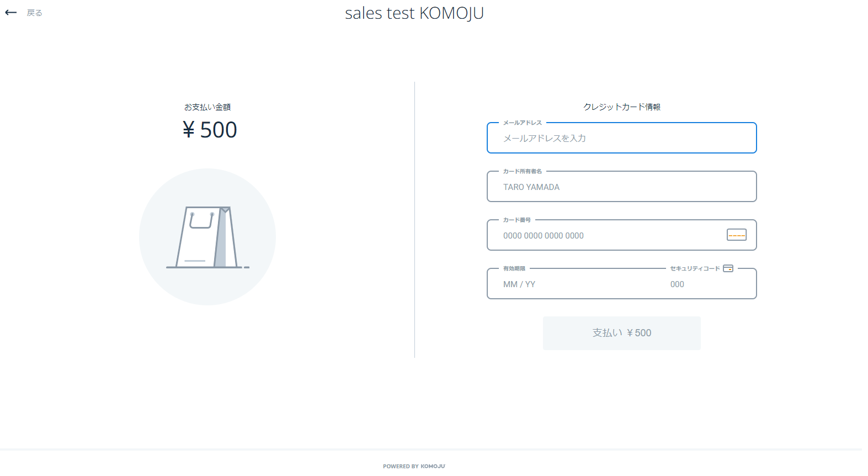Open the POWERED BY KOMOJU footer link
The image size is (868, 476).
click(414, 466)
